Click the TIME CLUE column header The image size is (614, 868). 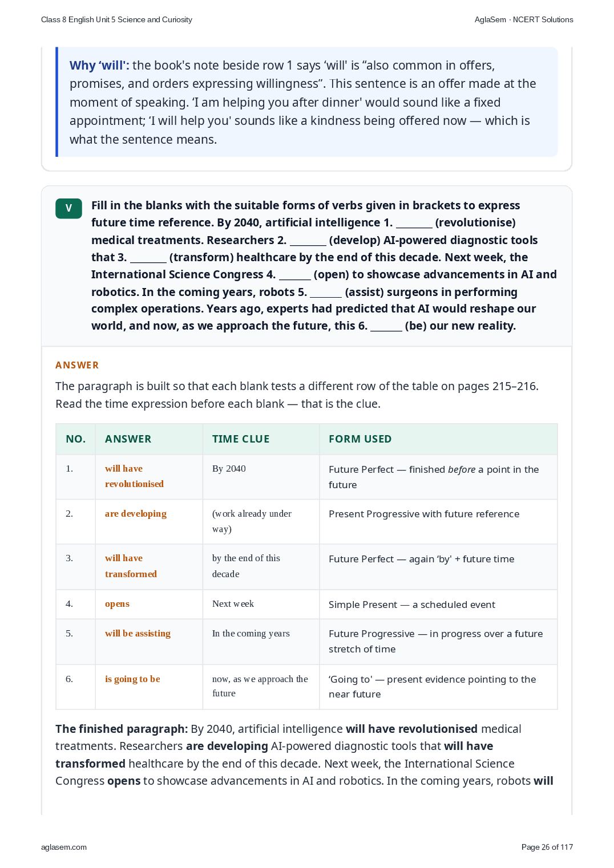(261, 439)
